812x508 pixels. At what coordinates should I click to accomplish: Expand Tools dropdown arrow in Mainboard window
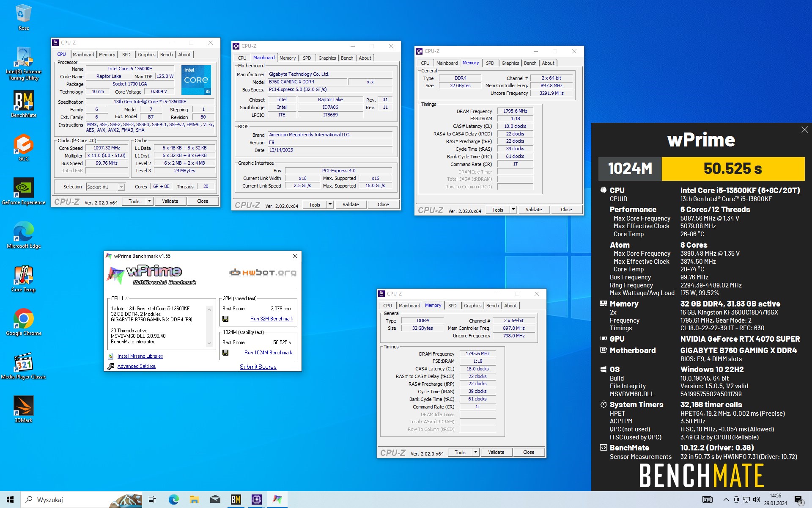(330, 204)
